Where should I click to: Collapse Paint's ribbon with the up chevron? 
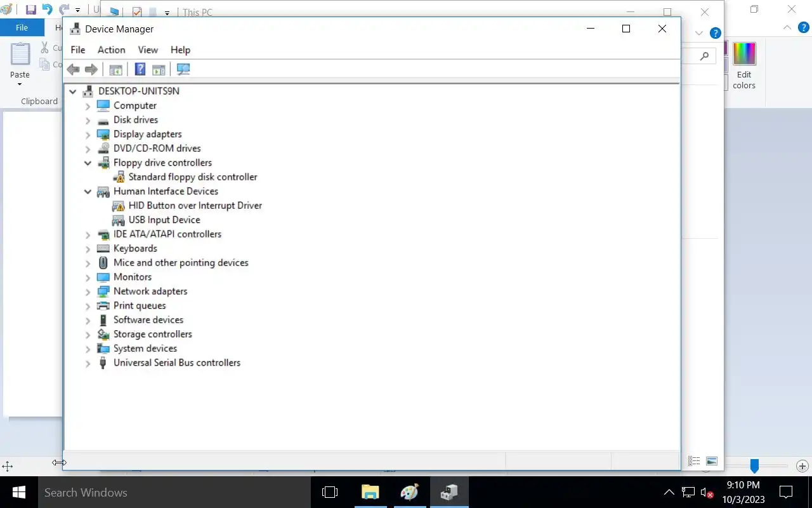tap(787, 28)
